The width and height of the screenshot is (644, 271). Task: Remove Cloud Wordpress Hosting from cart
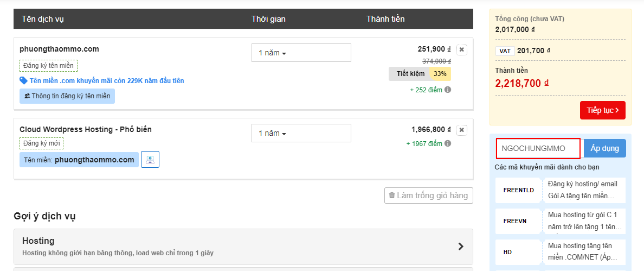click(461, 130)
